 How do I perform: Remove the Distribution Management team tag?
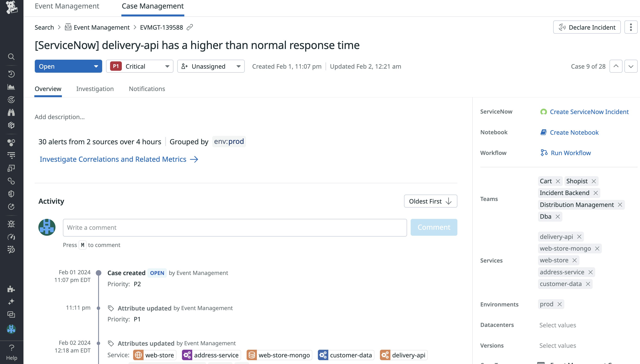tap(620, 205)
